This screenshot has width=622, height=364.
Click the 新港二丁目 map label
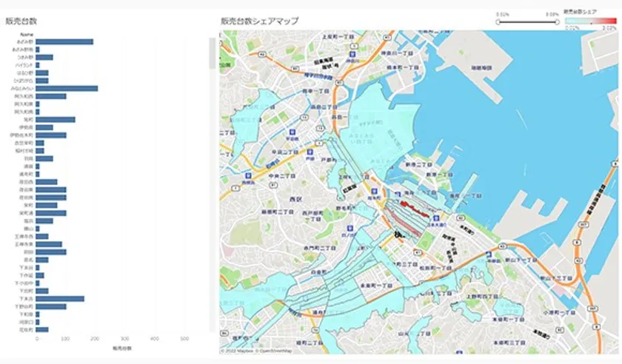click(418, 164)
